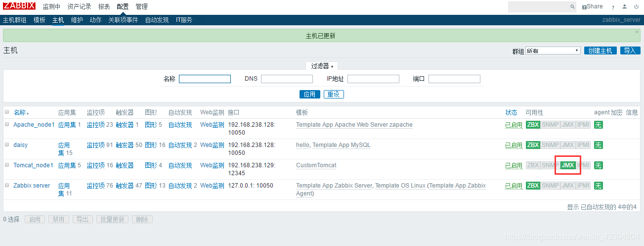Image resolution: width=644 pixels, height=246 pixels.
Task: Collapse the 过滤器 filter panel
Action: (x=322, y=66)
